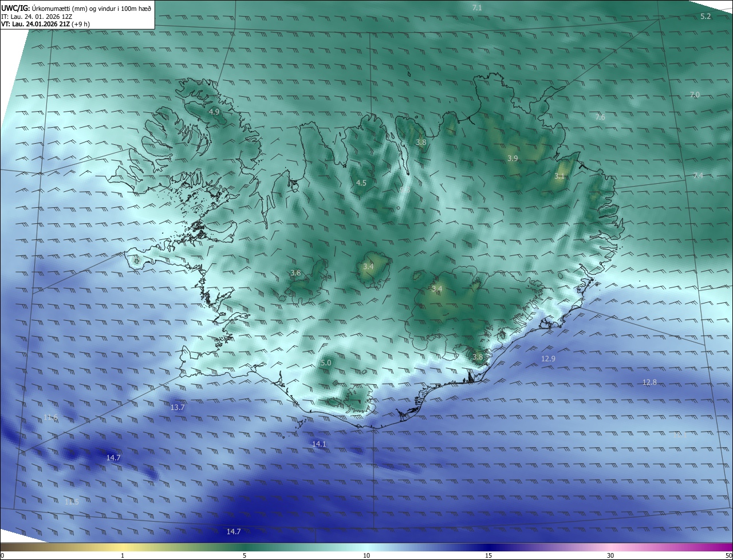The height and width of the screenshot is (560, 733).
Task: Click the color scale tick label 15
Action: (488, 555)
